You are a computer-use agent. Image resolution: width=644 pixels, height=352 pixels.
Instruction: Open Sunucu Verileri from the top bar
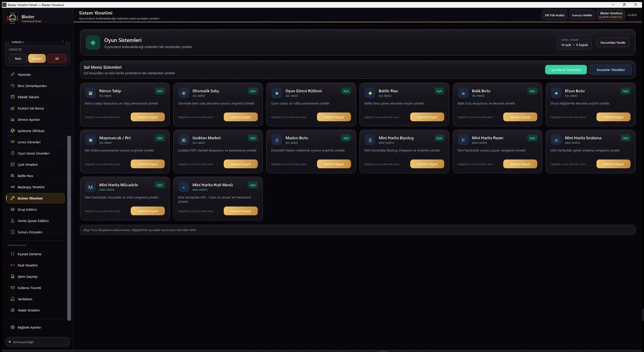[582, 15]
